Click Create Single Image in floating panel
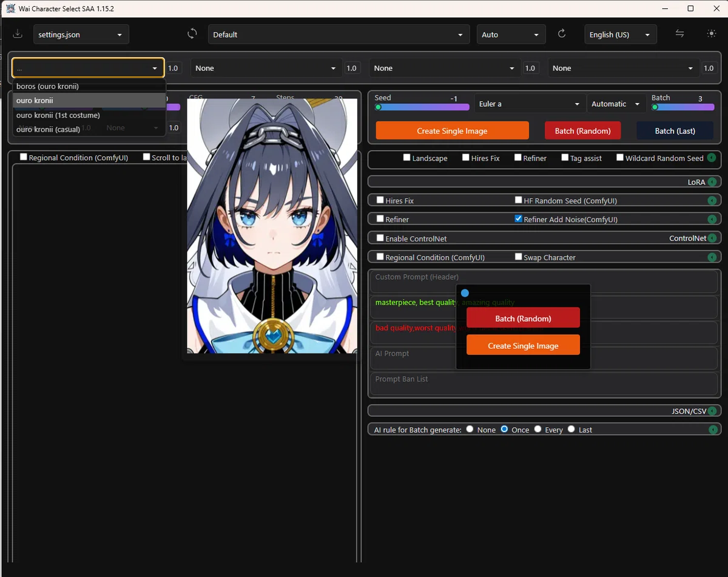Screen dimensions: 728x577 coord(523,345)
